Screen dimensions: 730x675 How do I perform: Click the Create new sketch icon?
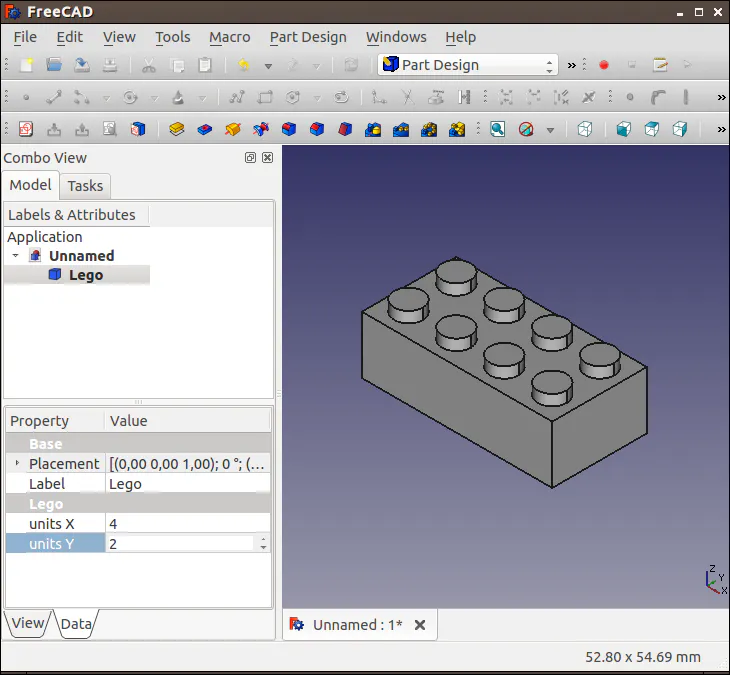[26, 129]
